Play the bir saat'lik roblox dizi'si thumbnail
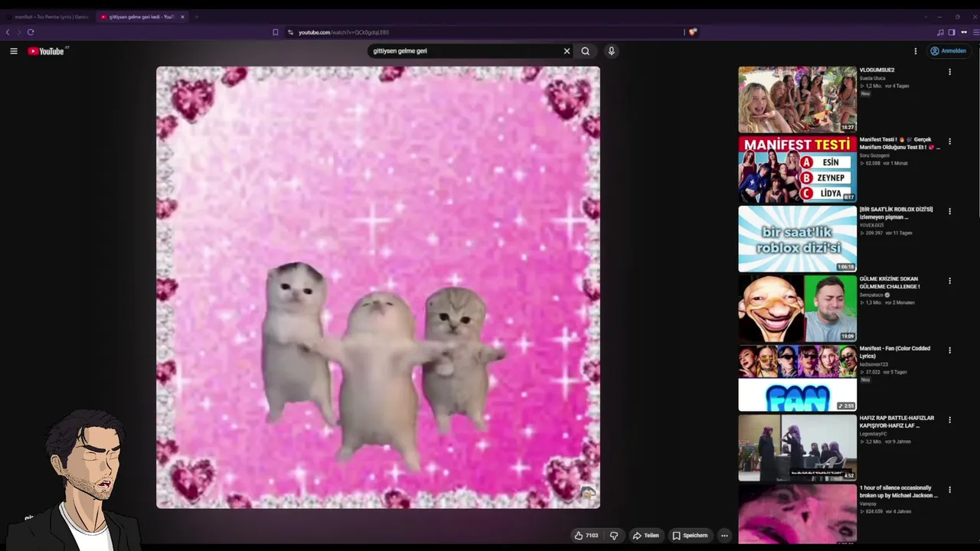 pos(797,239)
